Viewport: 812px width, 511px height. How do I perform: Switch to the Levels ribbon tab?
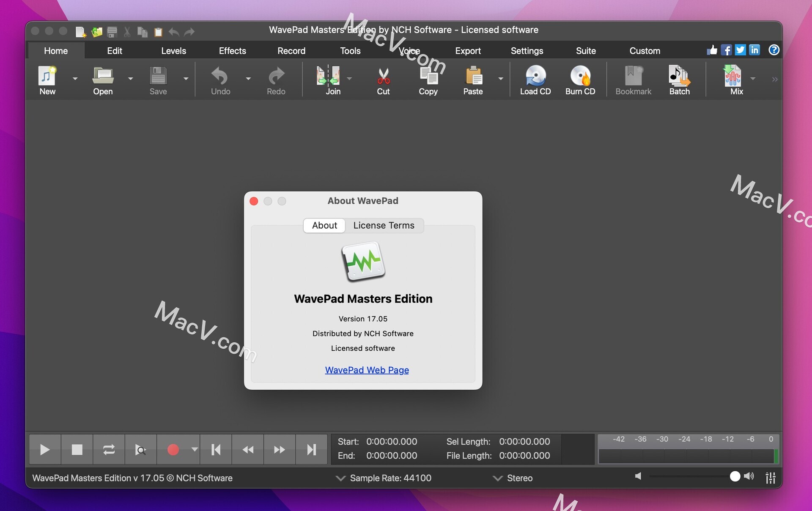tap(173, 51)
